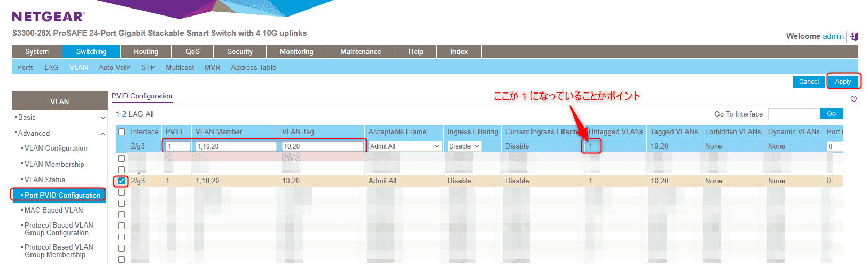The width and height of the screenshot is (868, 264).
Task: Click the admin user link
Action: (833, 36)
